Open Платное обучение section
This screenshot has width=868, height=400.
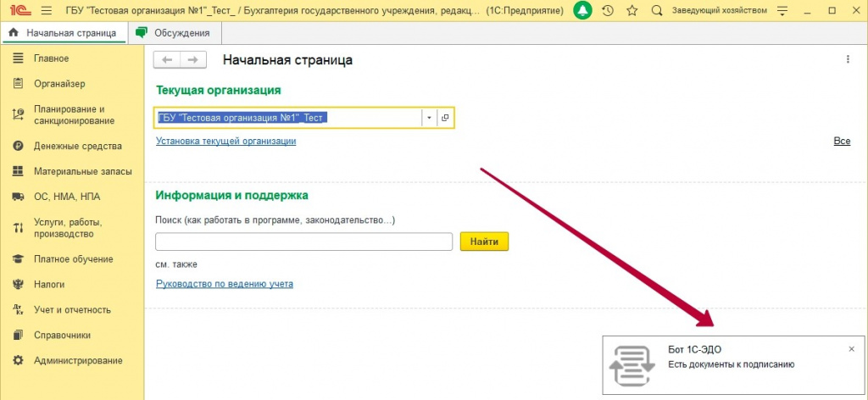point(72,259)
